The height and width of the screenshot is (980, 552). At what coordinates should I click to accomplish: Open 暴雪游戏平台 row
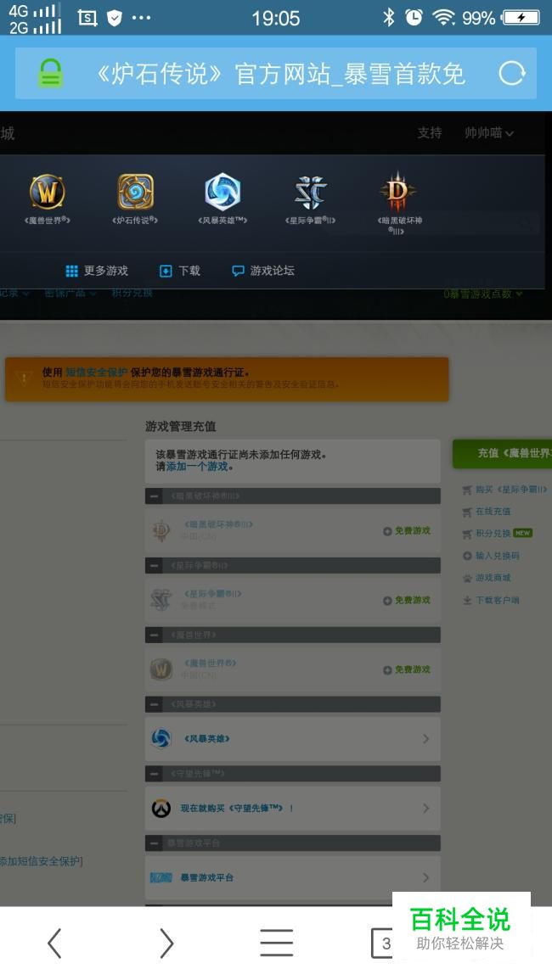(x=293, y=877)
